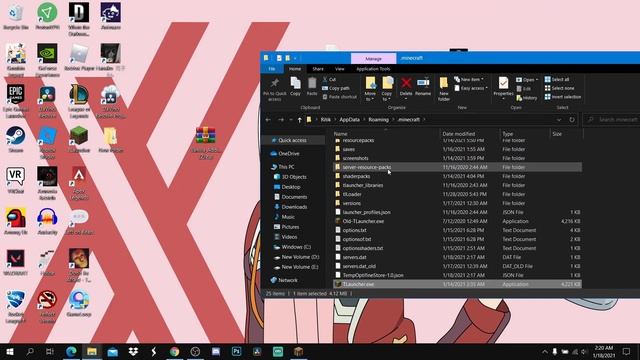Open the VRChat desktop shortcut
Image resolution: width=640 pixels, height=360 pixels.
pos(16,180)
